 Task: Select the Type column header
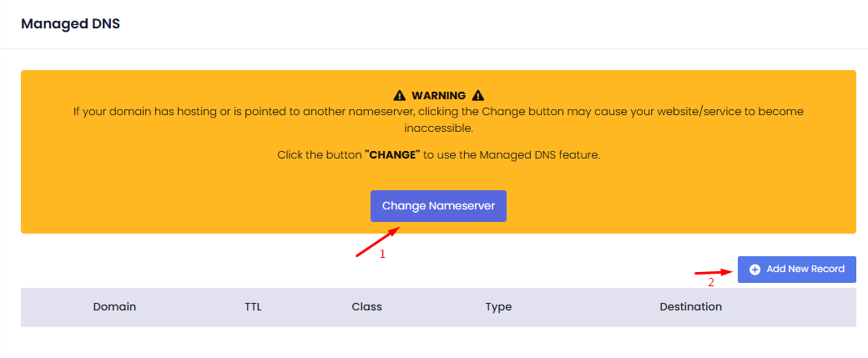[498, 307]
